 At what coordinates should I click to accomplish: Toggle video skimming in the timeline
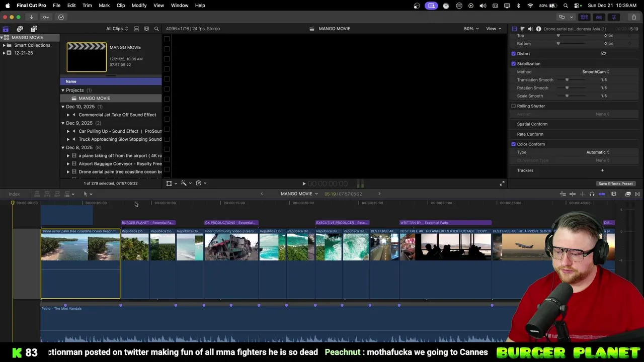coord(573,194)
